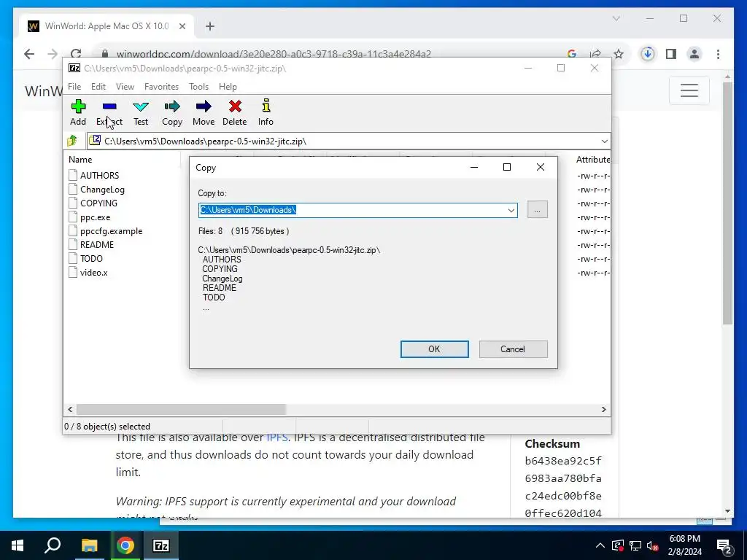This screenshot has height=560, width=747.
Task: Click the 7-Zip scrollbar right arrow
Action: tap(603, 409)
